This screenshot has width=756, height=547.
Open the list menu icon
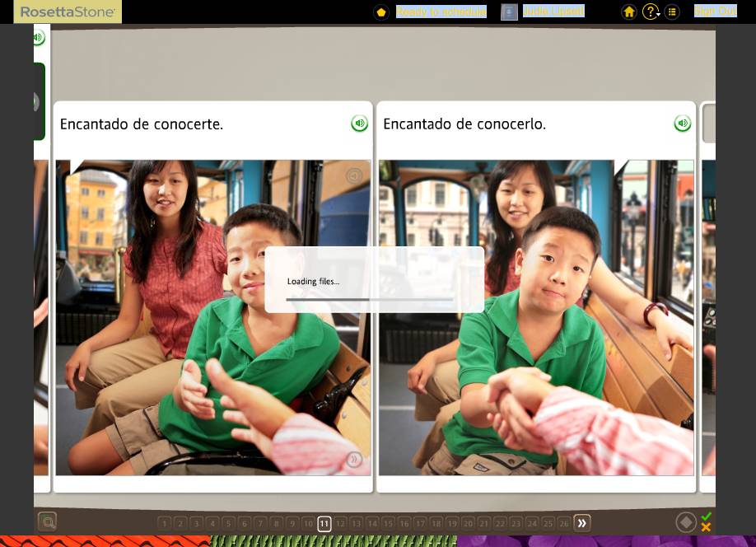tap(672, 12)
